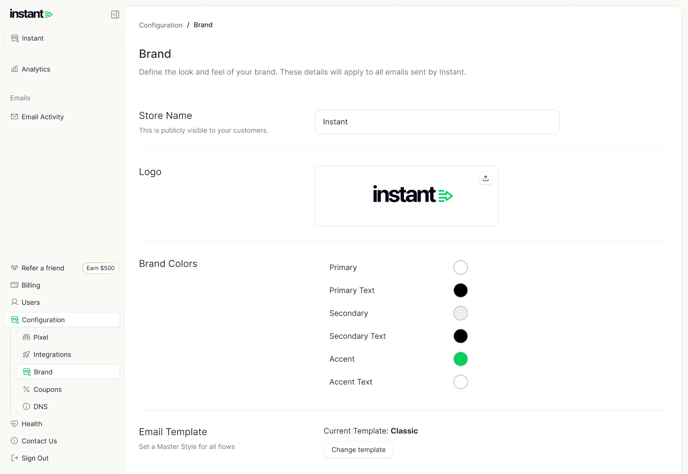Select Brand under Configuration
Viewport: 688px width, 474px height.
tap(68, 372)
